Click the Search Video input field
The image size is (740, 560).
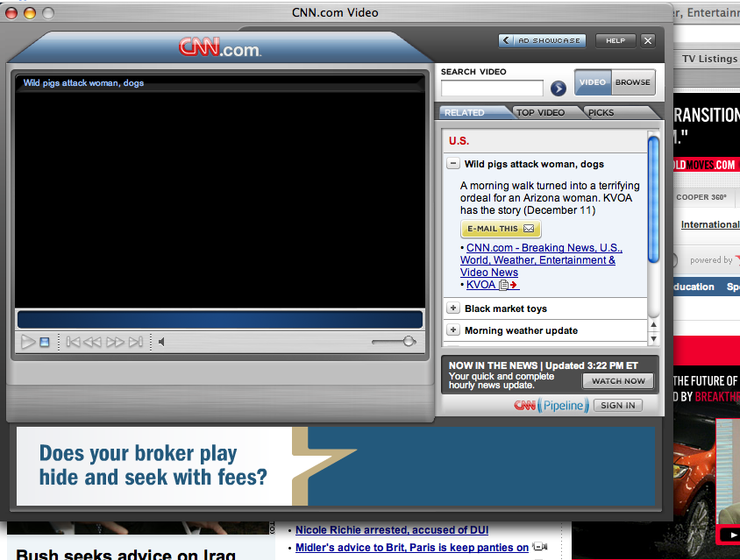[x=492, y=89]
